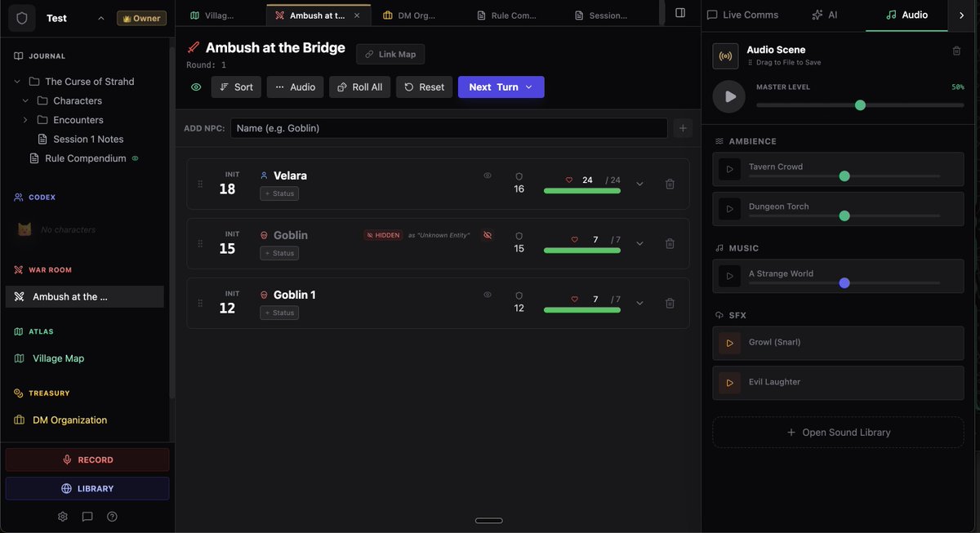Click the HIDDEN badge on the Goblin row
This screenshot has width=980, height=533.
coord(383,235)
